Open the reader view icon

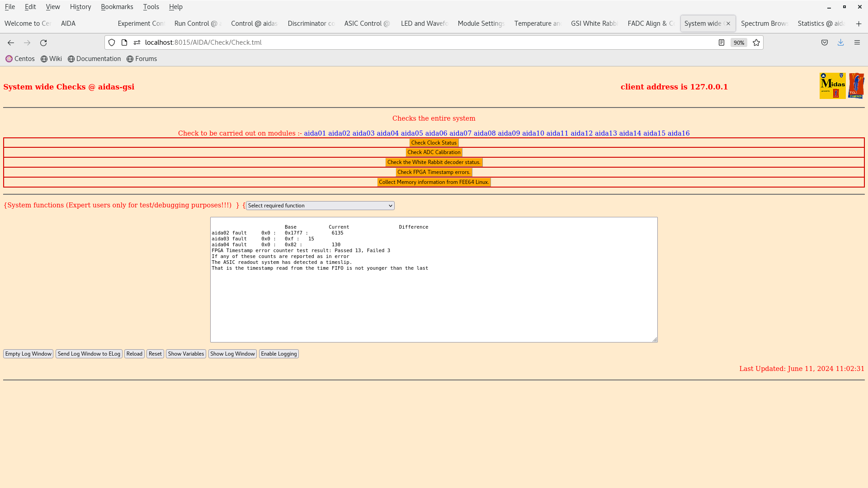click(722, 42)
